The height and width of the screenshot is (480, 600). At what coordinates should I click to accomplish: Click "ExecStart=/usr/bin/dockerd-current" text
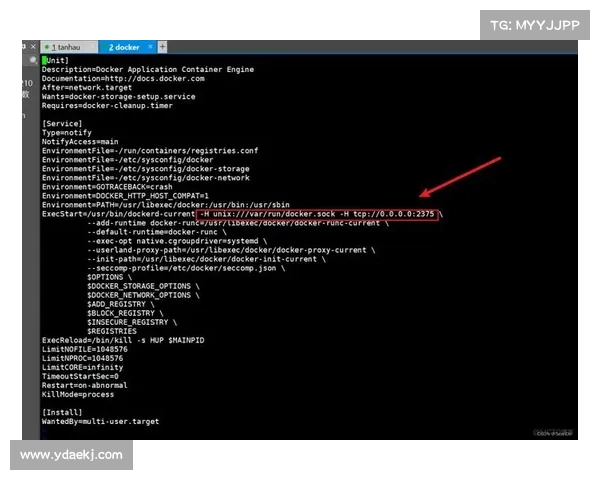118,214
